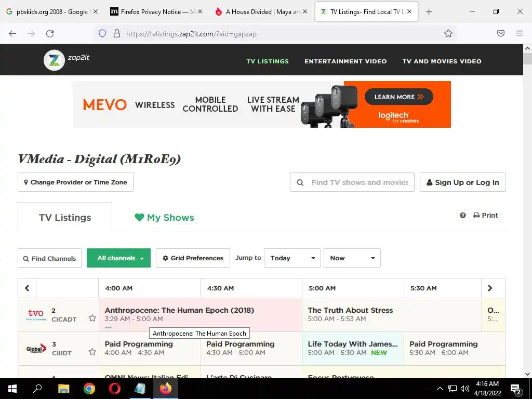The height and width of the screenshot is (399, 532).
Task: Show hidden system tray icons
Action: [x=440, y=389]
